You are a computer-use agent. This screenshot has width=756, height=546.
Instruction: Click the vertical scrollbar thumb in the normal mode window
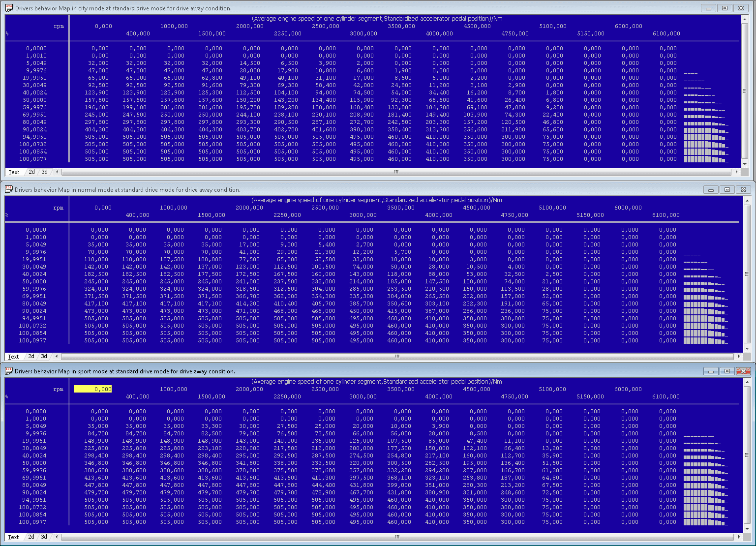747,274
